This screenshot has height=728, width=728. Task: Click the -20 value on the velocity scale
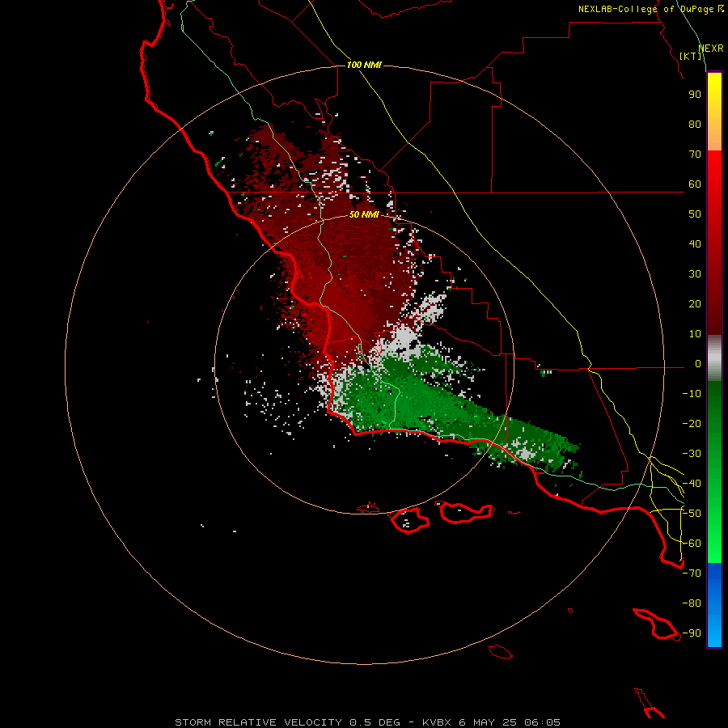pos(692,424)
